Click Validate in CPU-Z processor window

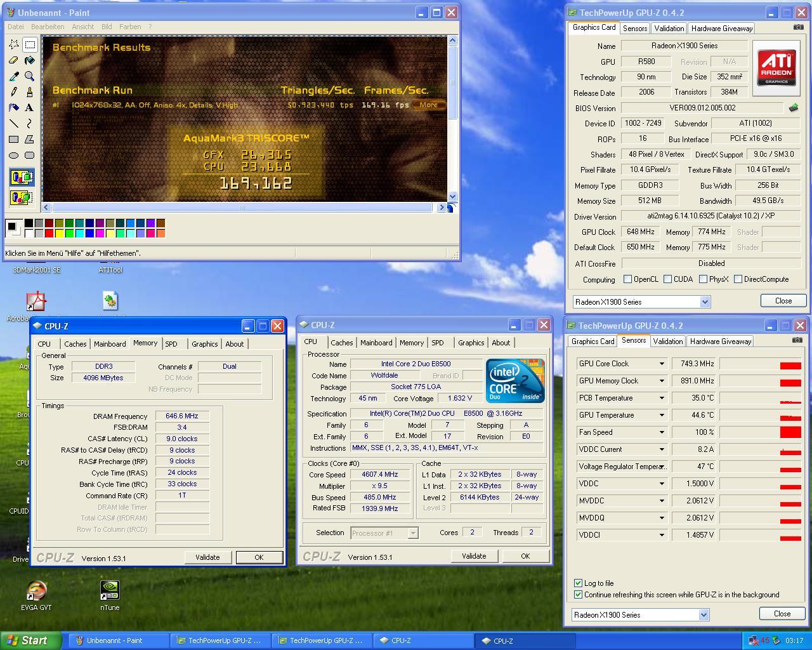(x=474, y=556)
